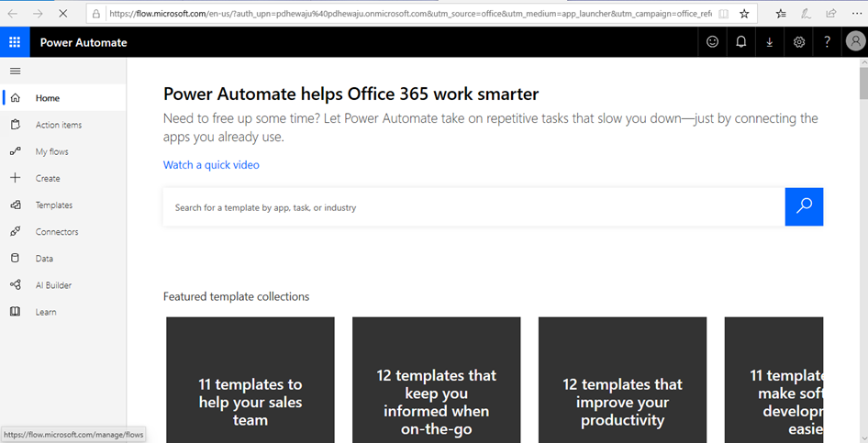Click the Templates icon in sidebar

pos(16,205)
